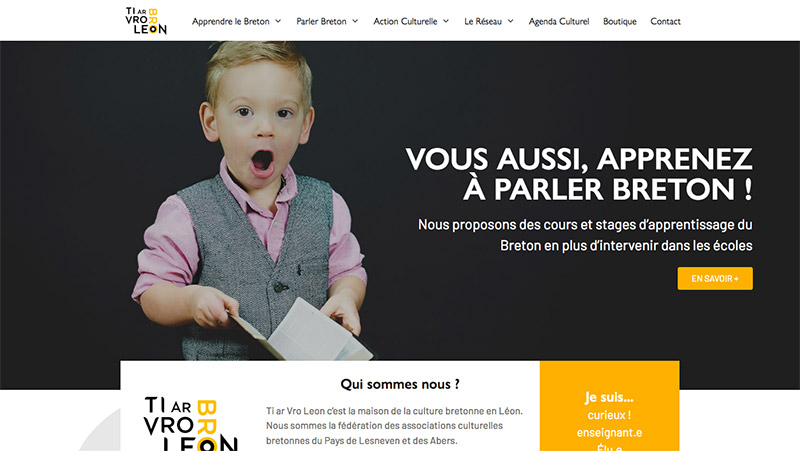Click the Vous aussi, apprenez à parler breton headline
Viewport: 800px width, 451px height.
(579, 174)
